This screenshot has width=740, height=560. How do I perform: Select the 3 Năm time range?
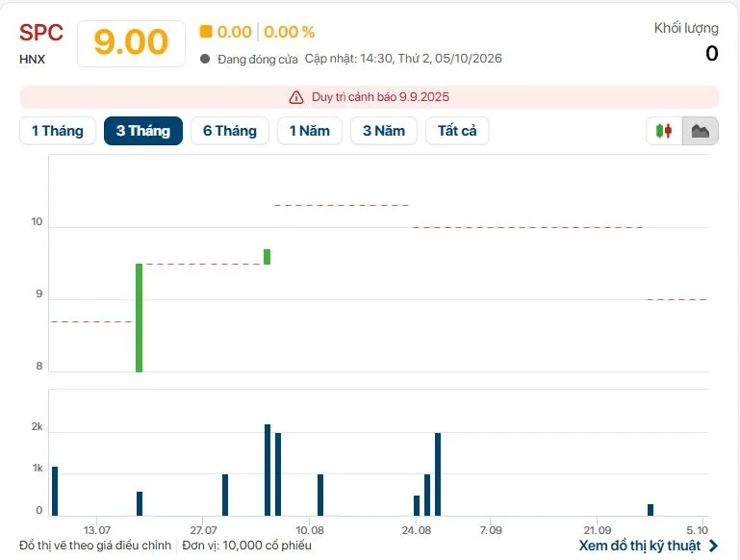pos(384,131)
